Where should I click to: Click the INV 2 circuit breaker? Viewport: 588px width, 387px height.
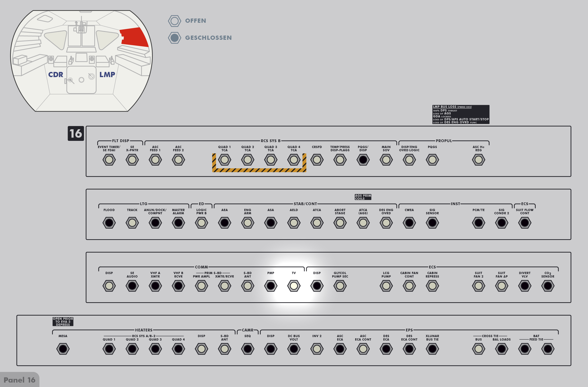click(x=317, y=349)
